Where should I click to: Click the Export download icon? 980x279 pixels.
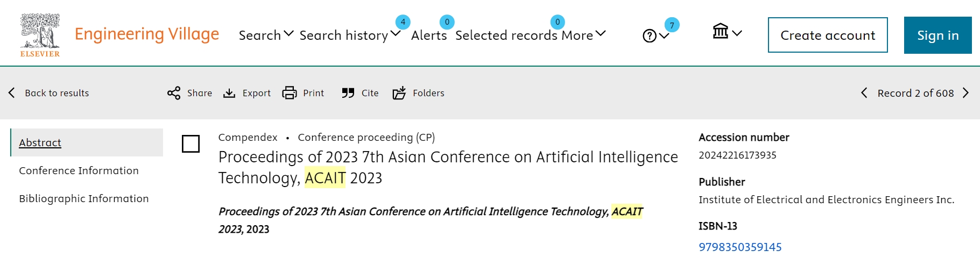pos(229,93)
